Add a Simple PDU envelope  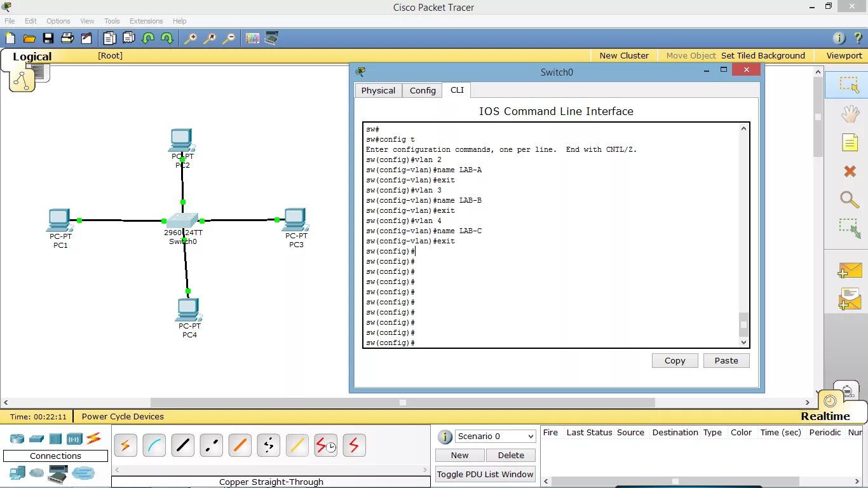850,270
